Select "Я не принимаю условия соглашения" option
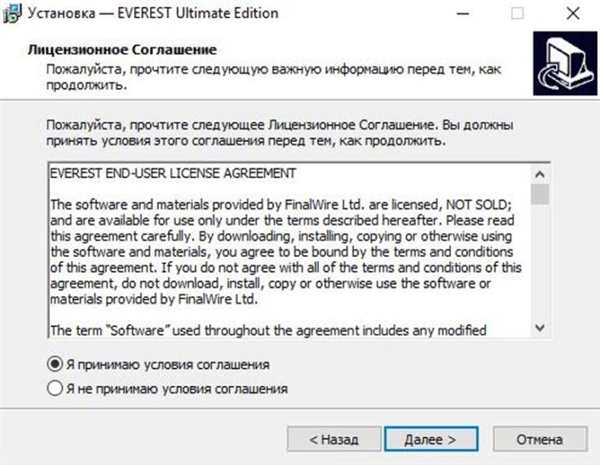Image resolution: width=600 pixels, height=465 pixels. (x=167, y=388)
